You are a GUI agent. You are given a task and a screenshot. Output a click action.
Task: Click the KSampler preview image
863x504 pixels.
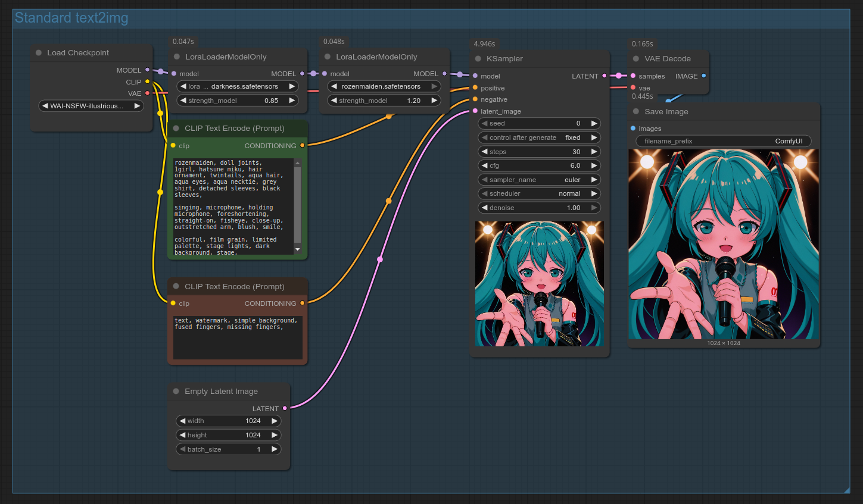pos(540,283)
